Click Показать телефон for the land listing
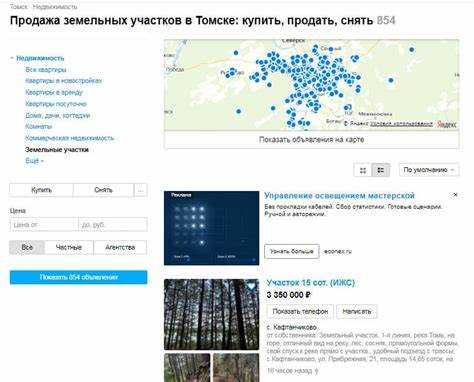Image resolution: width=474 pixels, height=382 pixels. tap(300, 311)
